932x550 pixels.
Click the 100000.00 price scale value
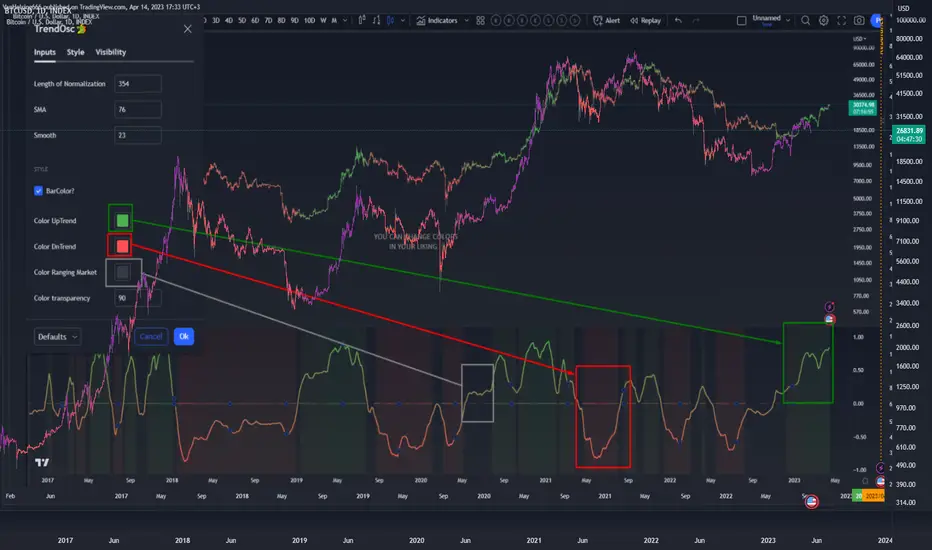click(910, 20)
